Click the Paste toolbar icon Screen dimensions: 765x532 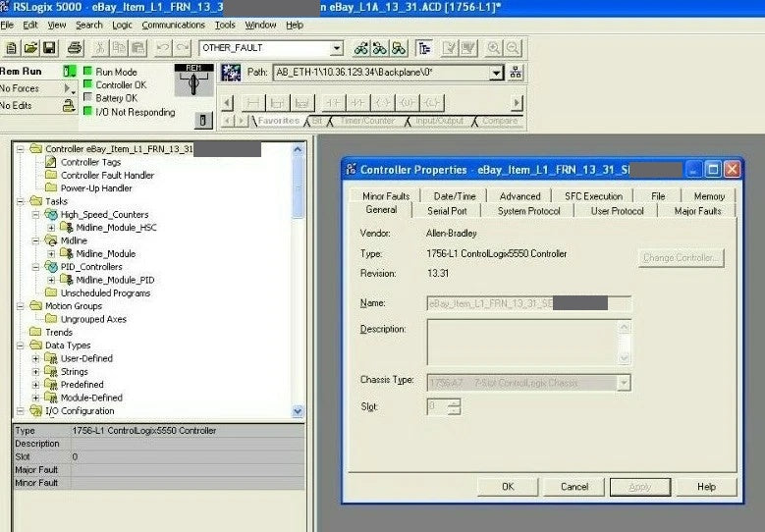(138, 48)
